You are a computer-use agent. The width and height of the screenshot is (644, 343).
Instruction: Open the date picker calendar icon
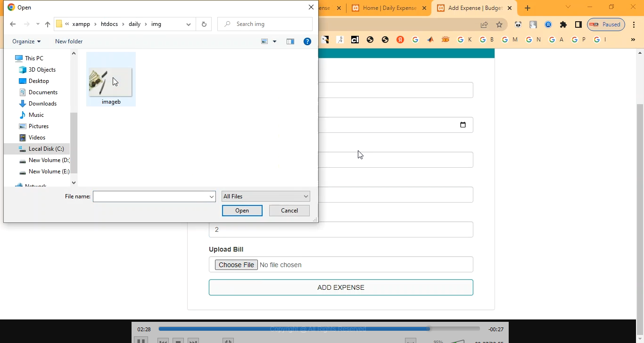pyautogui.click(x=462, y=125)
